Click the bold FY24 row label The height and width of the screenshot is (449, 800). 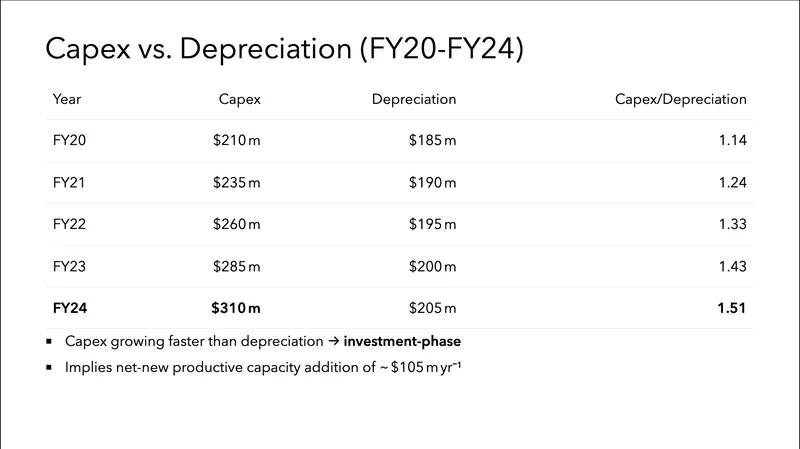tap(69, 309)
